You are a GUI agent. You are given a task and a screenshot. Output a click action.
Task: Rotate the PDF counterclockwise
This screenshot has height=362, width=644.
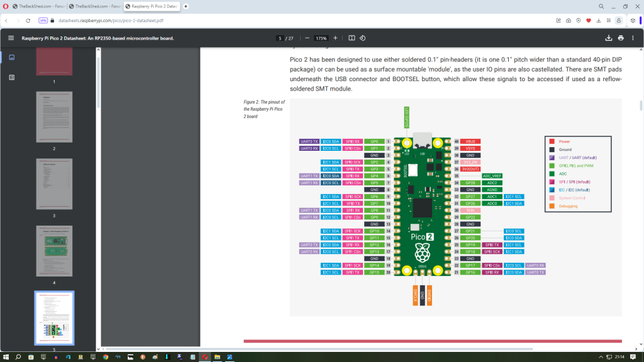click(x=363, y=38)
